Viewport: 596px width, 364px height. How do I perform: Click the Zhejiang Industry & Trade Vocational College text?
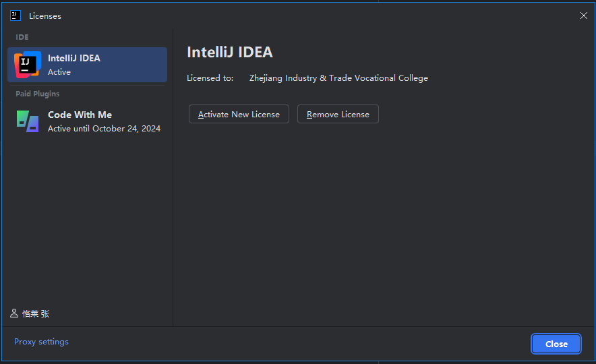click(338, 78)
